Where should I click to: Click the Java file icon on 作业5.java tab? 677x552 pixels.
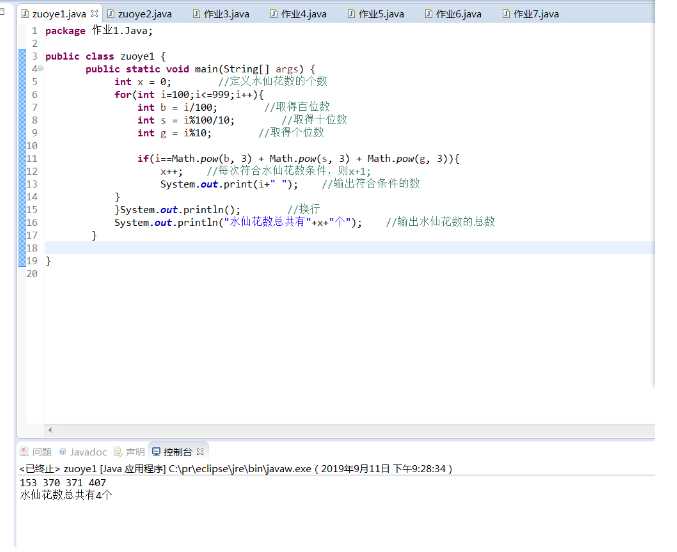point(351,13)
